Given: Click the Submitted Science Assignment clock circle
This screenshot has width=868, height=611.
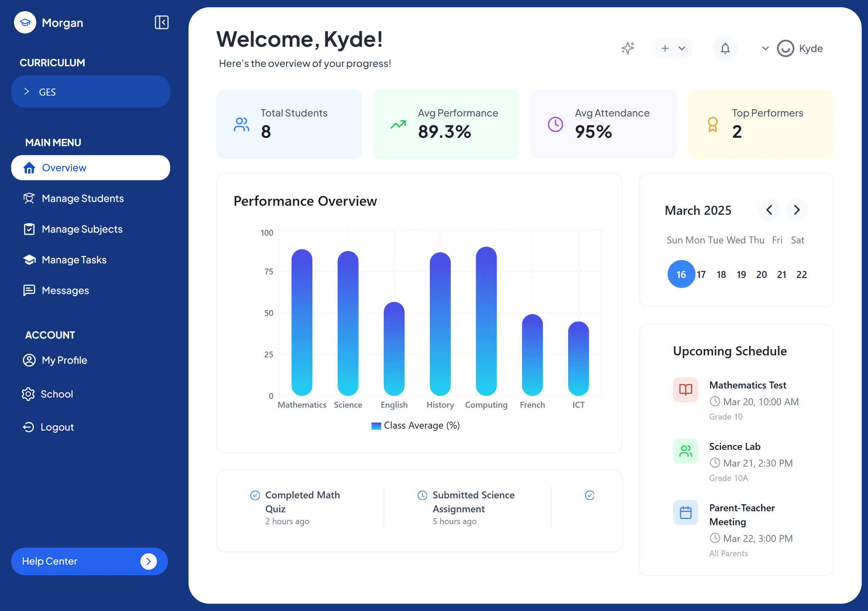Looking at the screenshot, I should [422, 495].
